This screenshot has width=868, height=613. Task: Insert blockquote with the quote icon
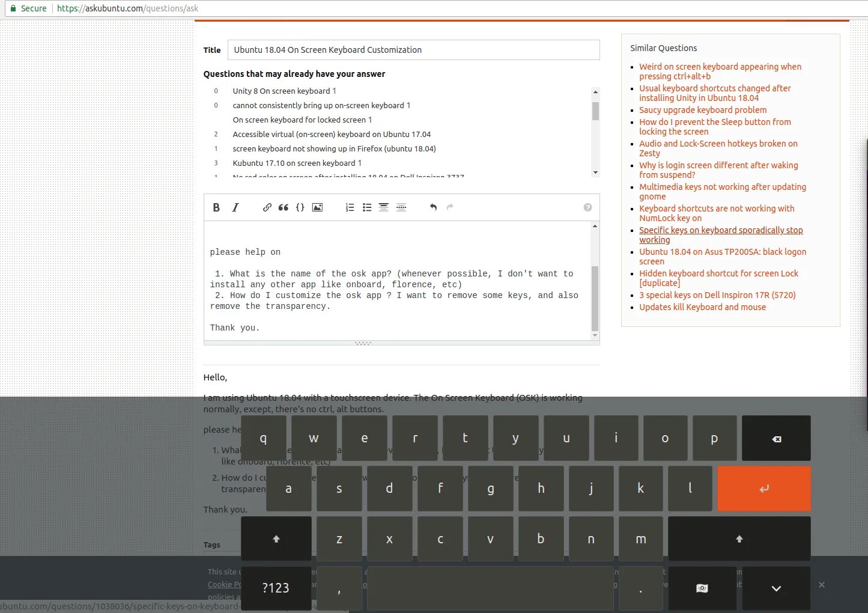pyautogui.click(x=284, y=207)
